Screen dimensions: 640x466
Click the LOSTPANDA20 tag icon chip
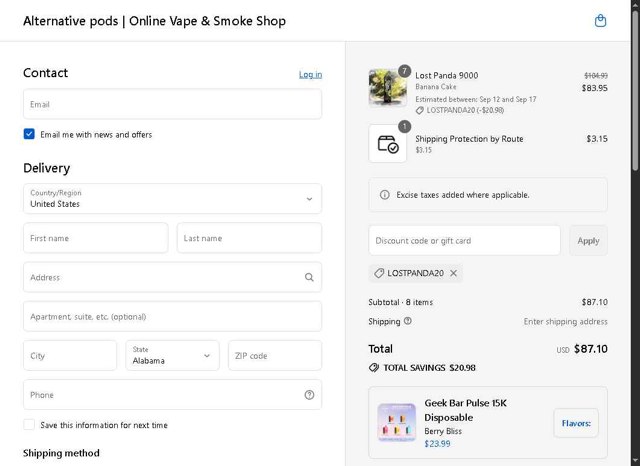379,273
